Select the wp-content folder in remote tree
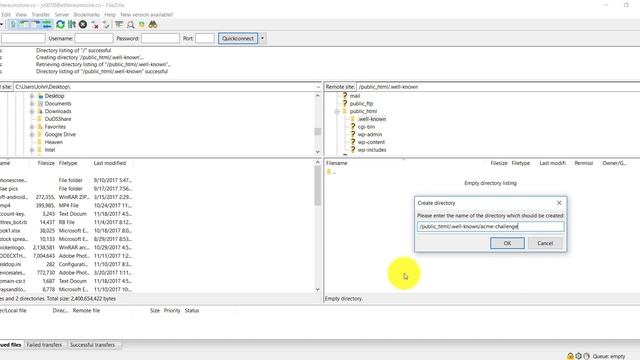The image size is (640, 360). (x=371, y=142)
